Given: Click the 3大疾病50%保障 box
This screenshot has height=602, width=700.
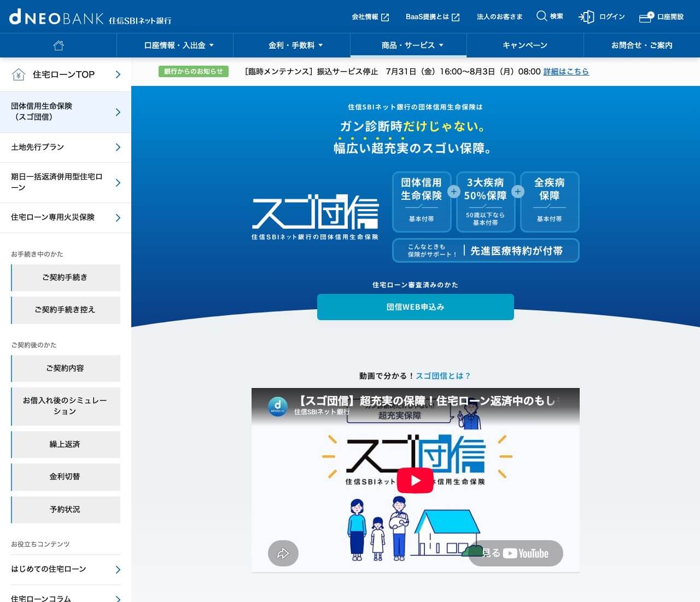Looking at the screenshot, I should tap(486, 202).
